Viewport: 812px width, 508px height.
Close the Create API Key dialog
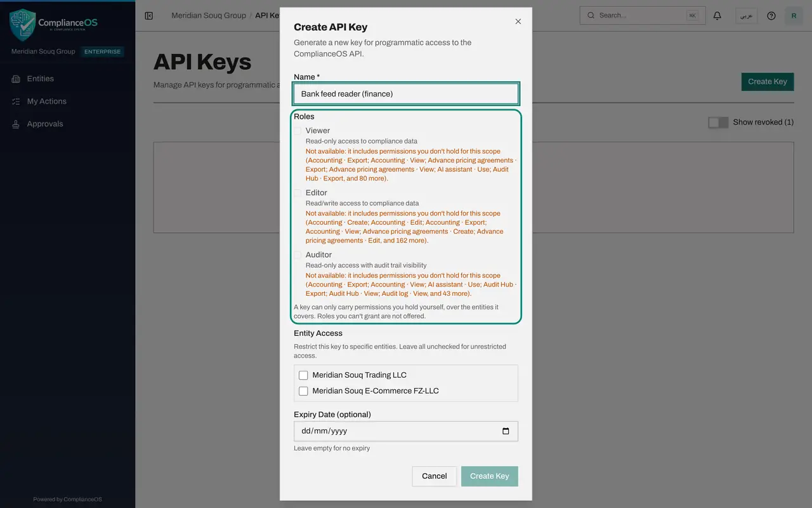coord(518,22)
